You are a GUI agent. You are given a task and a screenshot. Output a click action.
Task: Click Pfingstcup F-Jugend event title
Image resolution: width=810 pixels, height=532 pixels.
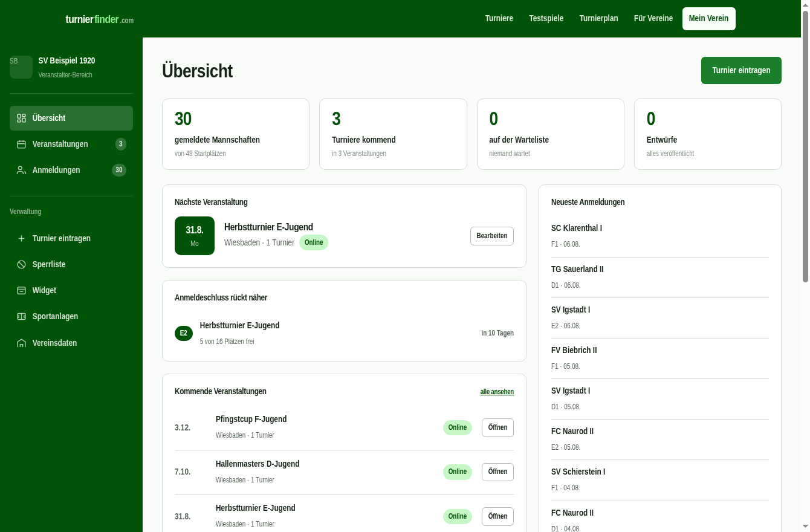pos(251,419)
